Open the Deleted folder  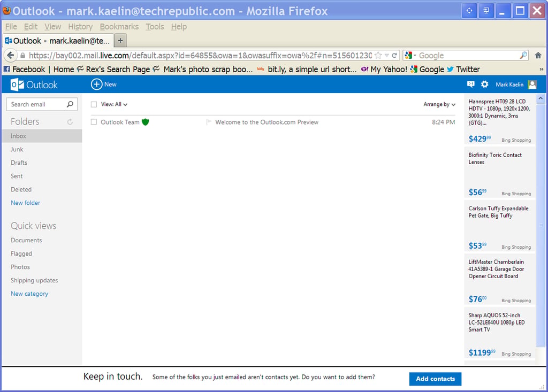[21, 189]
